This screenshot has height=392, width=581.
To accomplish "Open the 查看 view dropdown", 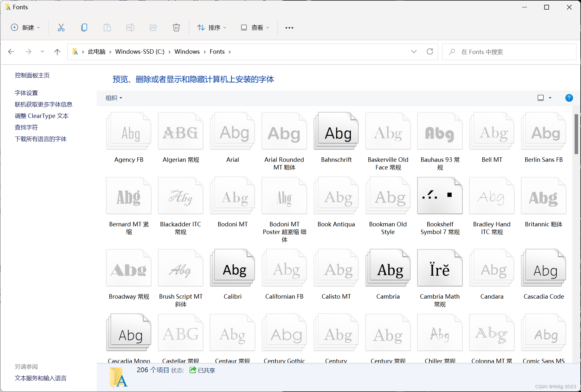I will tap(255, 27).
